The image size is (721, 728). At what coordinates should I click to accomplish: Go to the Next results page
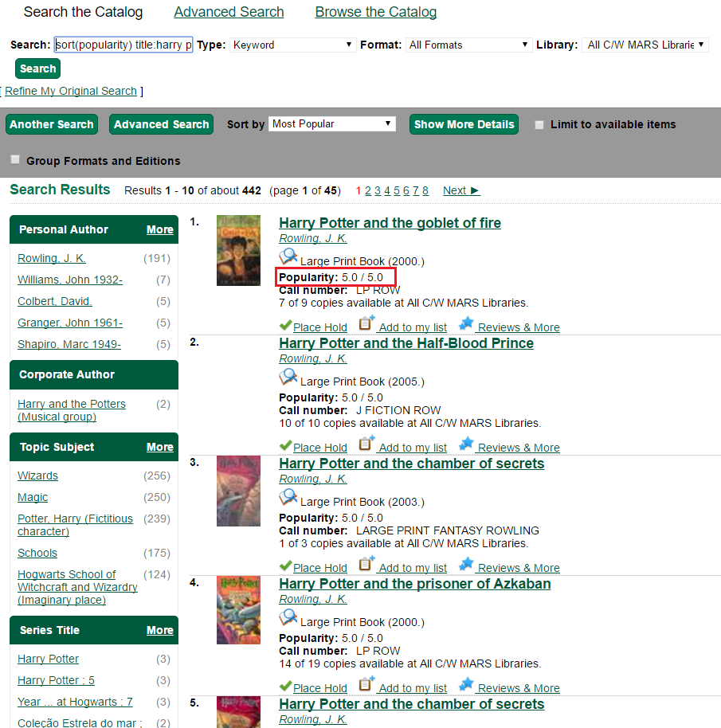(461, 190)
